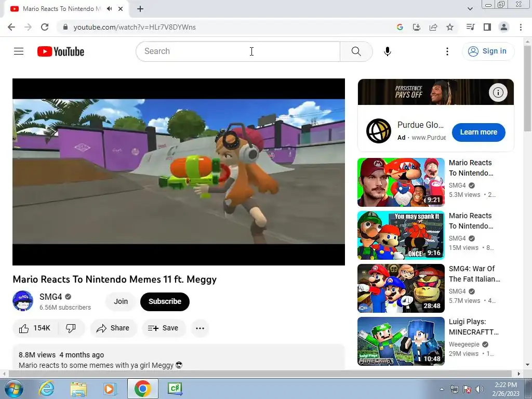Image resolution: width=532 pixels, height=399 pixels.
Task: Toggle the Chrome side panel icon
Action: 487,27
